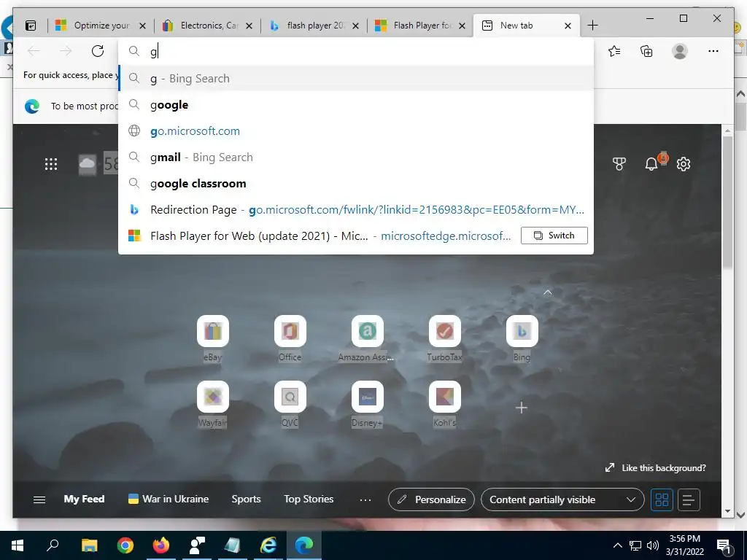This screenshot has width=747, height=560.
Task: Open the Favorites star icon
Action: [x=614, y=51]
